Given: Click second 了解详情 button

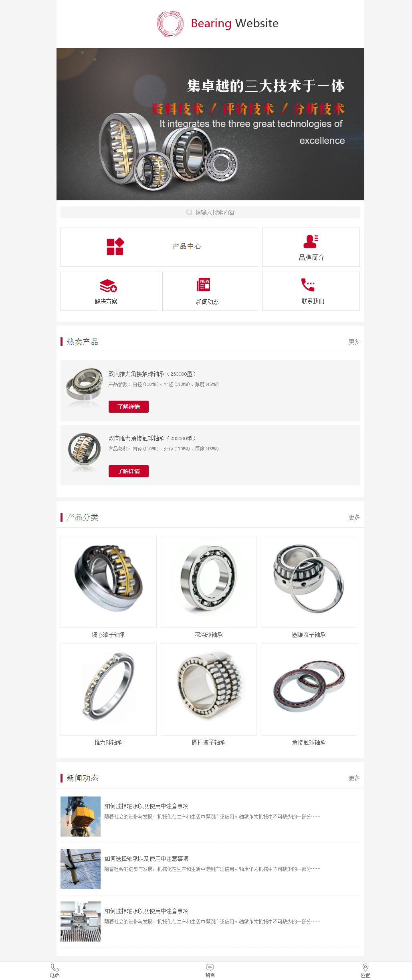Looking at the screenshot, I should (129, 471).
